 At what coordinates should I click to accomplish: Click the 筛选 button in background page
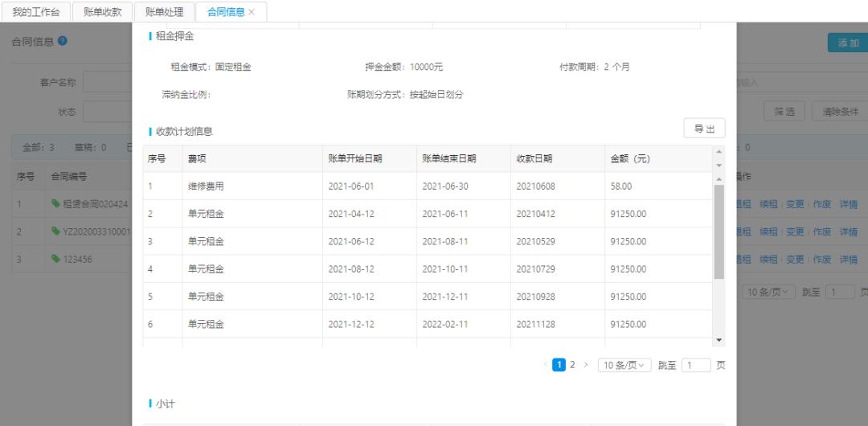(x=784, y=112)
